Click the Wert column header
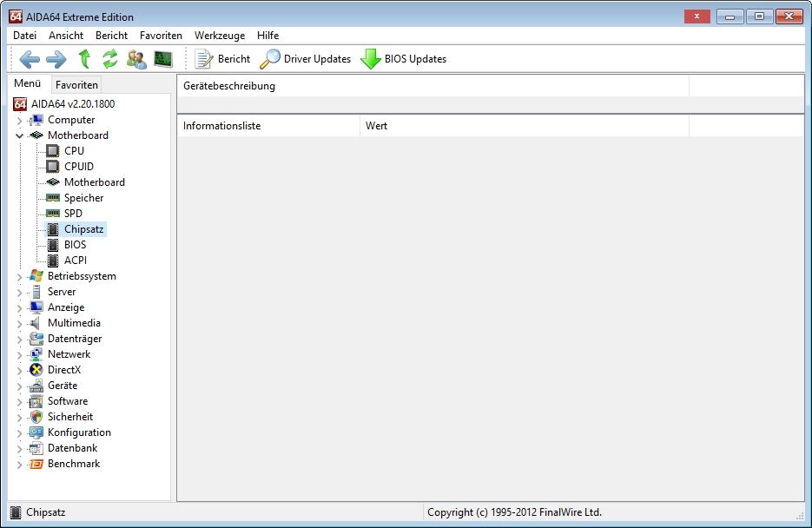Screen dimensions: 812x528 [524, 126]
